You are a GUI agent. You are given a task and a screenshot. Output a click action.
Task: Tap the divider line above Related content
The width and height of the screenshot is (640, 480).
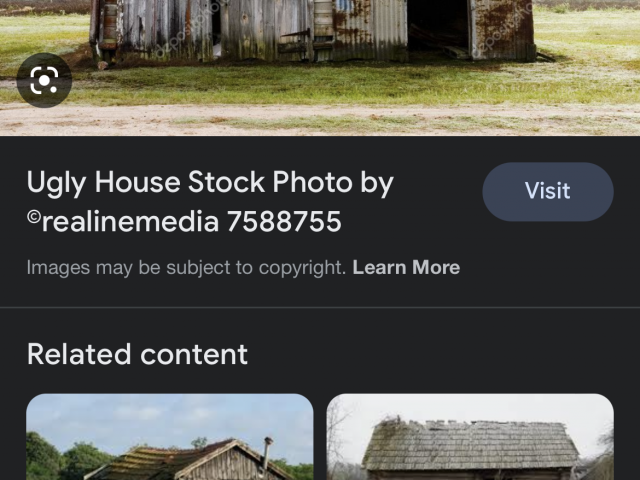coord(320,307)
